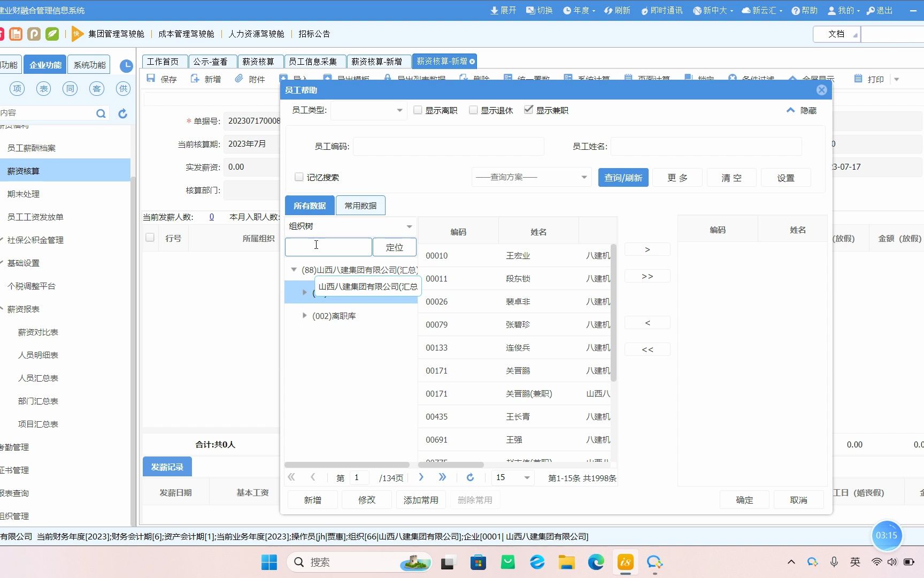Click the 确定 button

click(744, 499)
